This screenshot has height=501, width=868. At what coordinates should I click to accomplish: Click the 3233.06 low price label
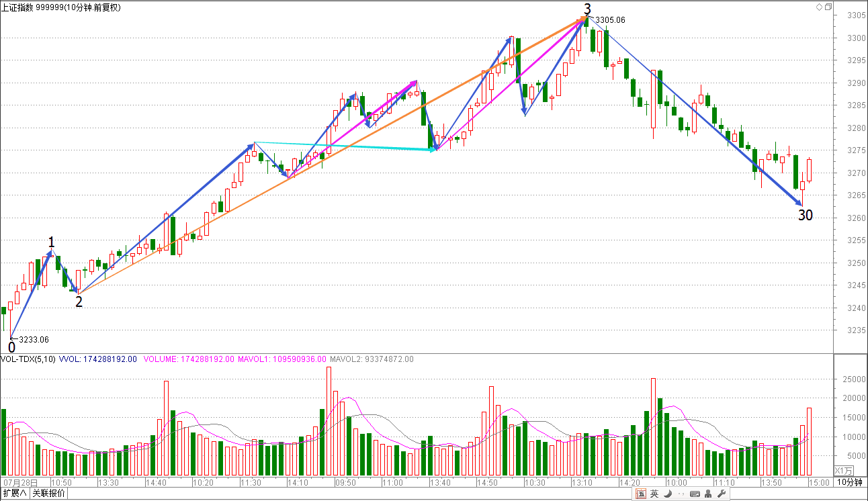(34, 340)
